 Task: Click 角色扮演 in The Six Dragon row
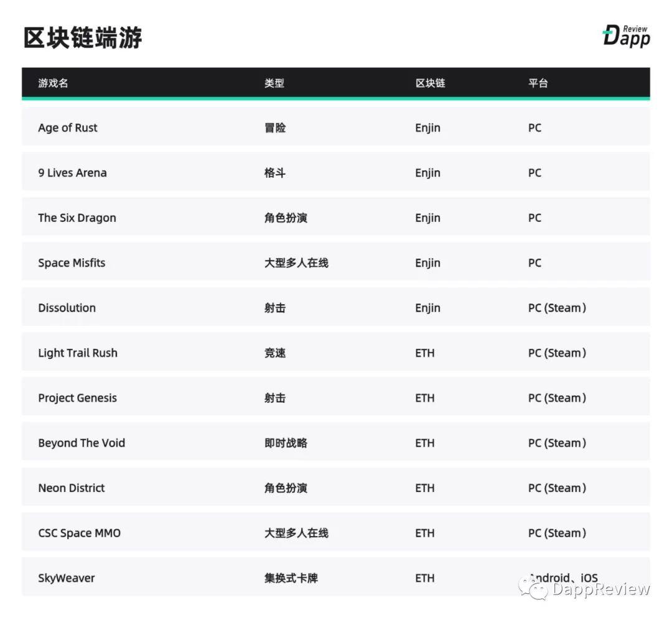(x=286, y=218)
